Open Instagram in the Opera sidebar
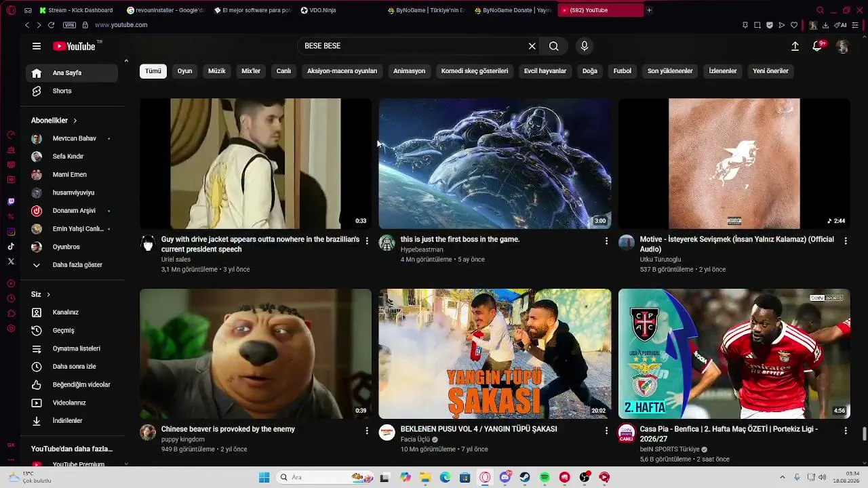 (11, 232)
